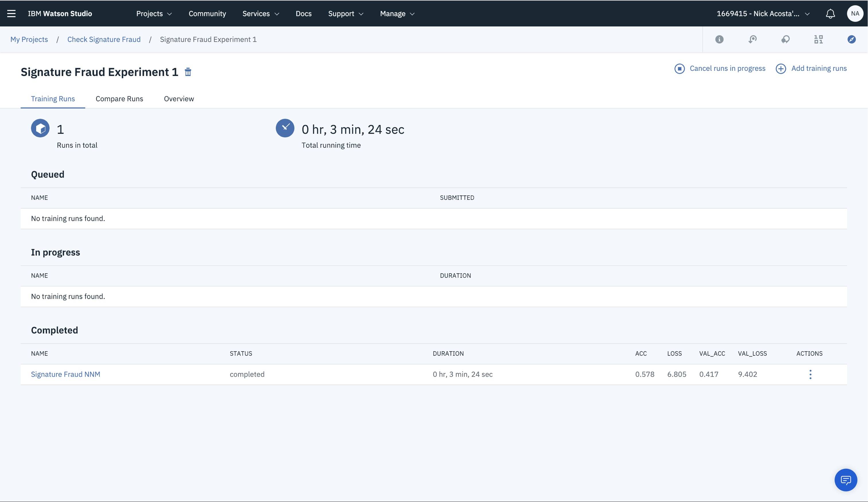Navigate to Check Signature Fraud breadcrumb
The width and height of the screenshot is (868, 502).
104,39
